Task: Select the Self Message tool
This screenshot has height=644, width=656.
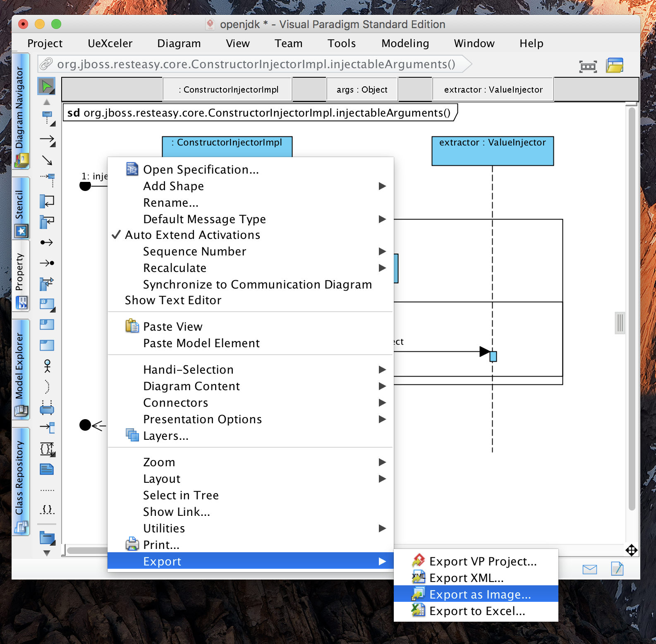Action: (x=47, y=201)
